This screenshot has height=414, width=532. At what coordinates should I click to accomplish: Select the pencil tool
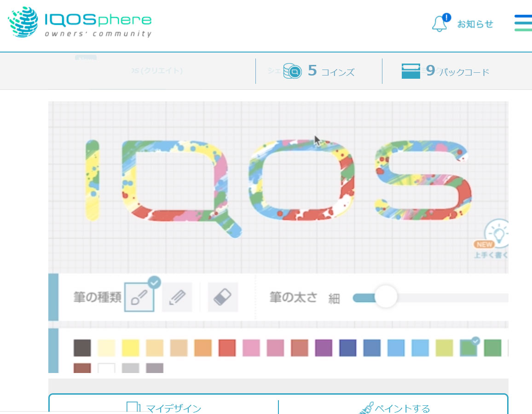[177, 297]
